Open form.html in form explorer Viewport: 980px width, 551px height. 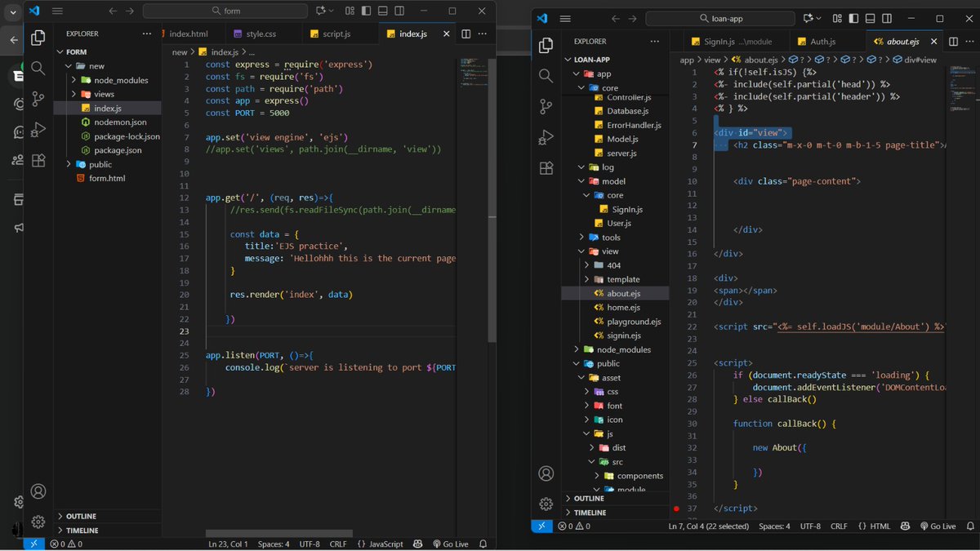pos(107,178)
